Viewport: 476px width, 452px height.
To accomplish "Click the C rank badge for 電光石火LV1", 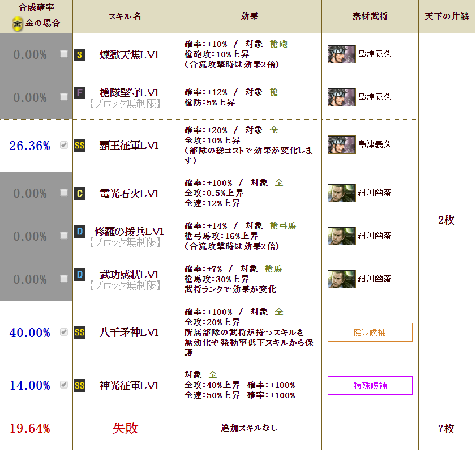I will tap(79, 194).
